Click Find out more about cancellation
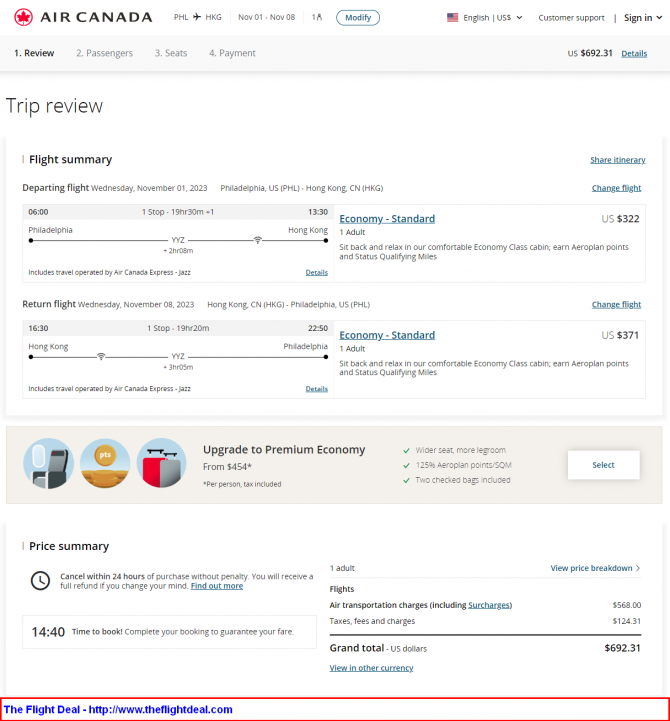 (217, 586)
